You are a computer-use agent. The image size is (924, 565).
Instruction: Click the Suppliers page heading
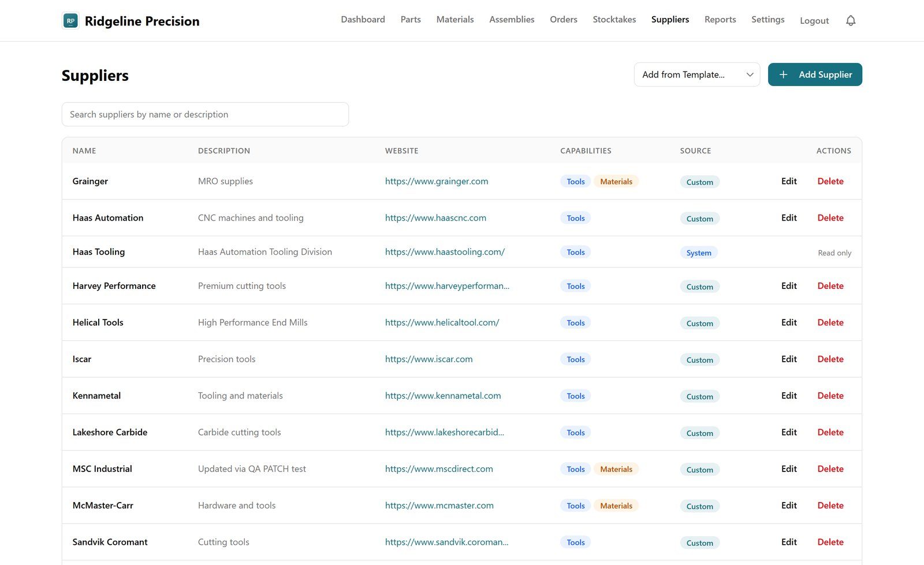click(x=95, y=76)
